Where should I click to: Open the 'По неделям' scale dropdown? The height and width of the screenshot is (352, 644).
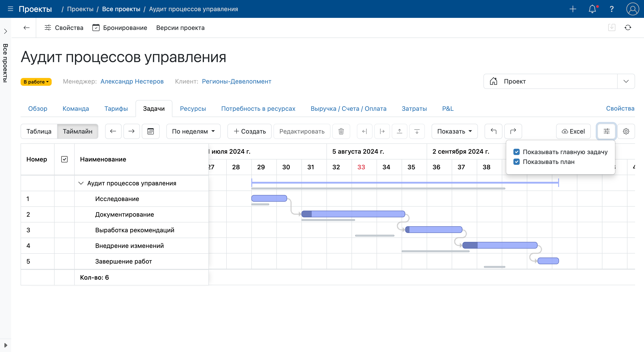[x=193, y=131]
